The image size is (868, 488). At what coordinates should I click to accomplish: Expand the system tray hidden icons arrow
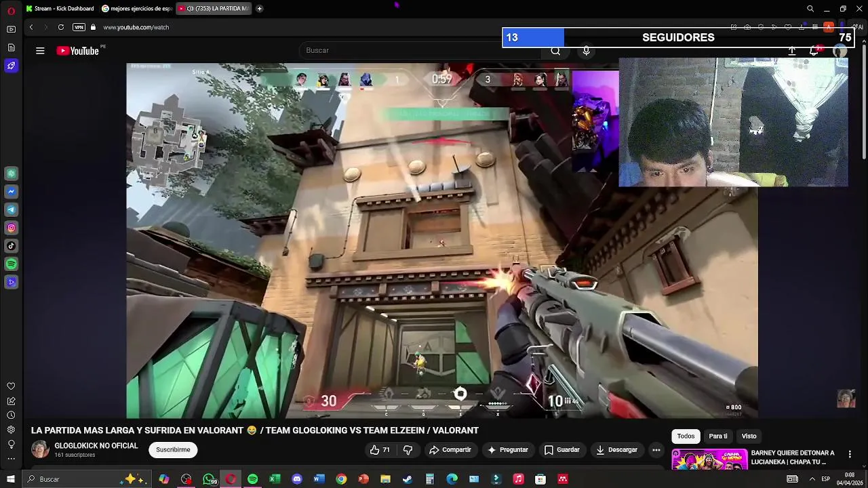pos(812,479)
